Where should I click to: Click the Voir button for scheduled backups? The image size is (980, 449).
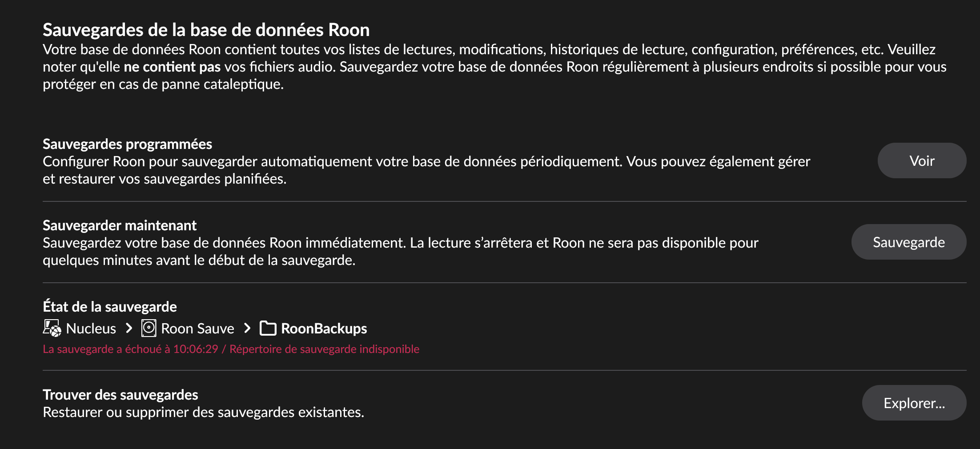click(x=921, y=161)
